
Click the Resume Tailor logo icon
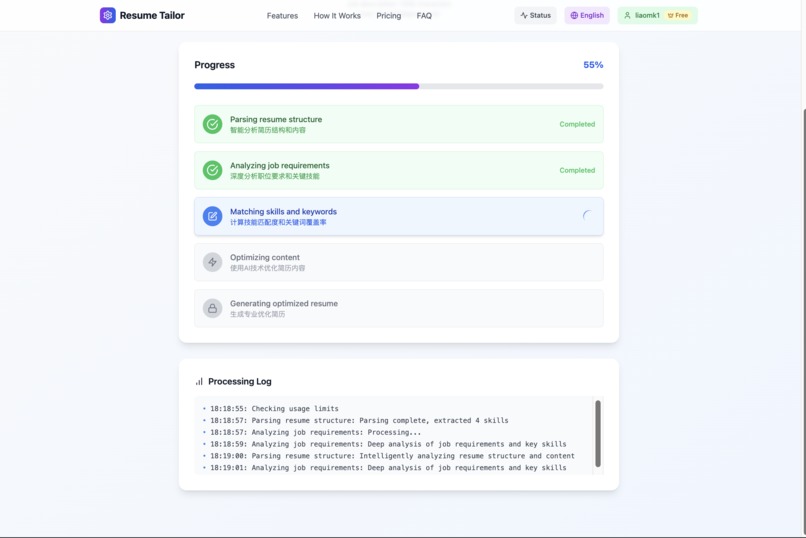[x=107, y=15]
